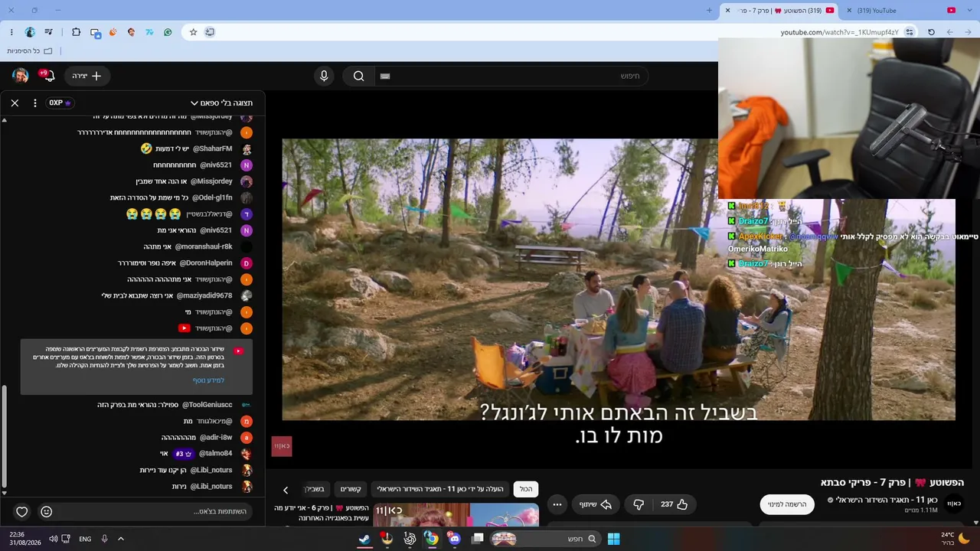Open the volume control in system tray
This screenshot has width=980, height=551.
pyautogui.click(x=53, y=539)
